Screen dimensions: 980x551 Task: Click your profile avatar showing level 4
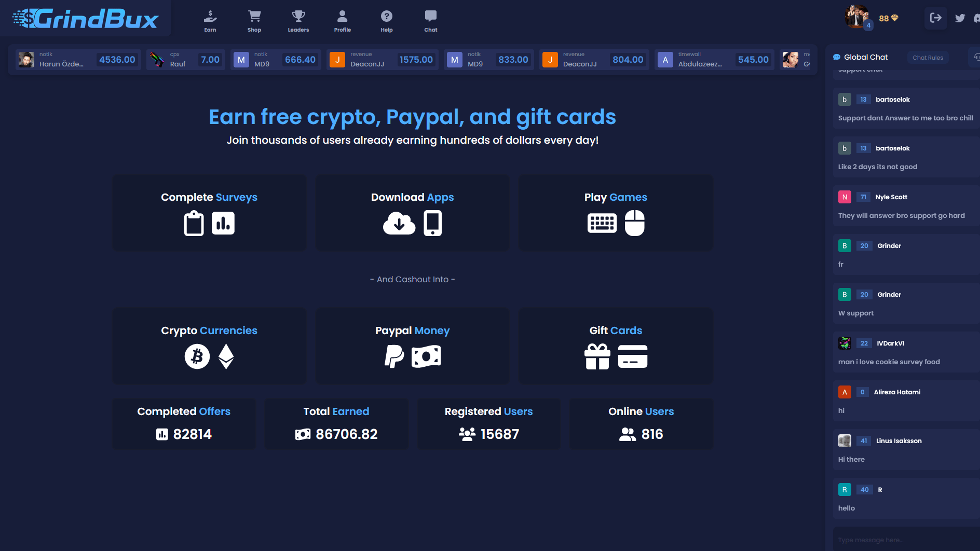857,16
